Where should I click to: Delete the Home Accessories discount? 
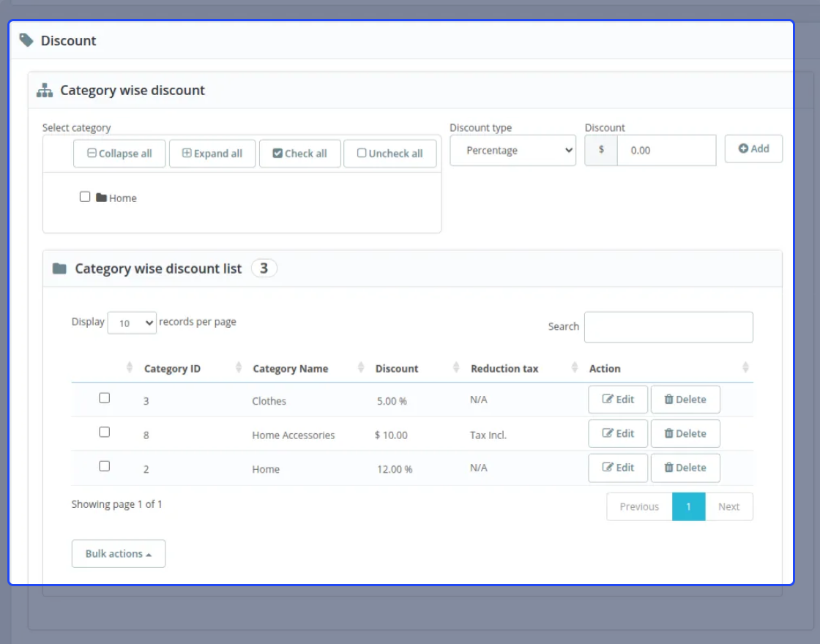(685, 433)
